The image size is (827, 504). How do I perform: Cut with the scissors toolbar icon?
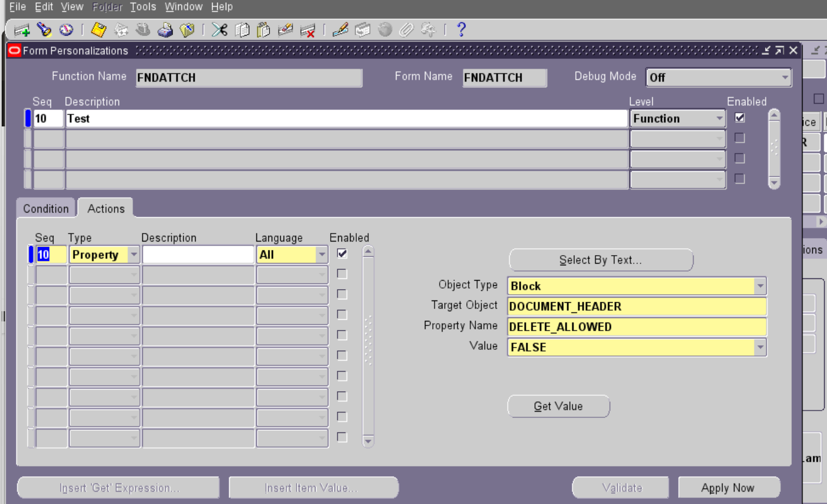click(x=220, y=29)
